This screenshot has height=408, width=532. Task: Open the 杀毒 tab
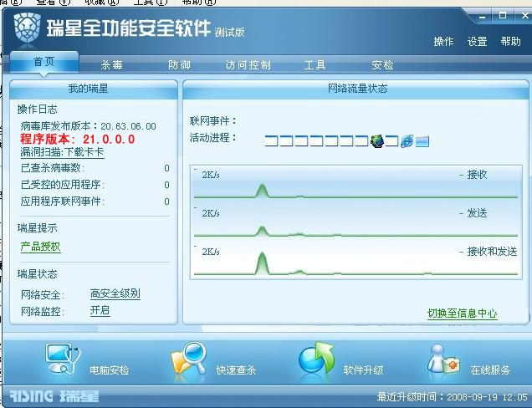coord(111,64)
